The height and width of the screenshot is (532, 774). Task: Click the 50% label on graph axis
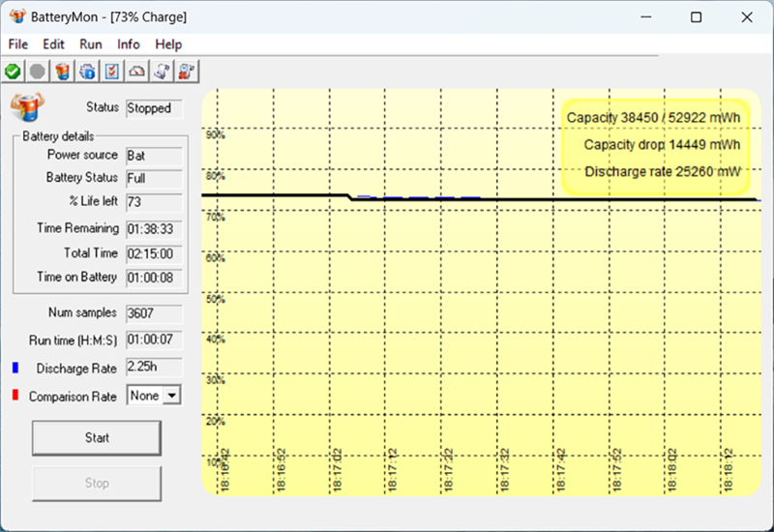215,299
